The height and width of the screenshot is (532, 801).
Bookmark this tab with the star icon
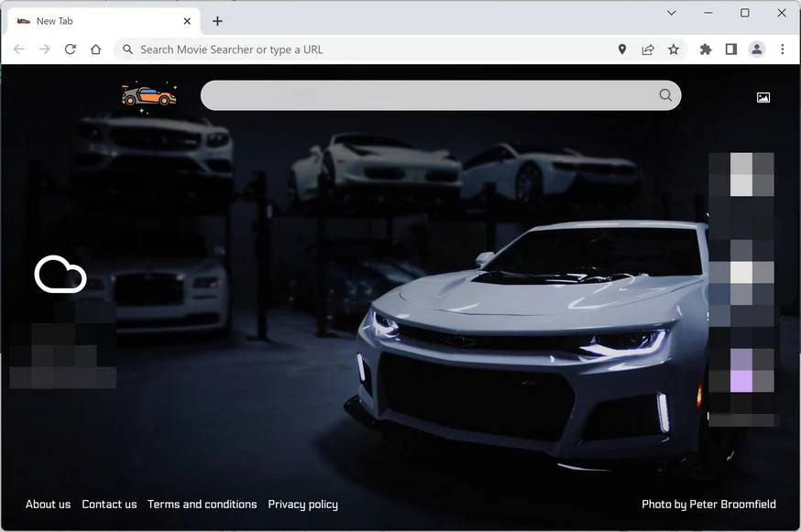tap(674, 49)
